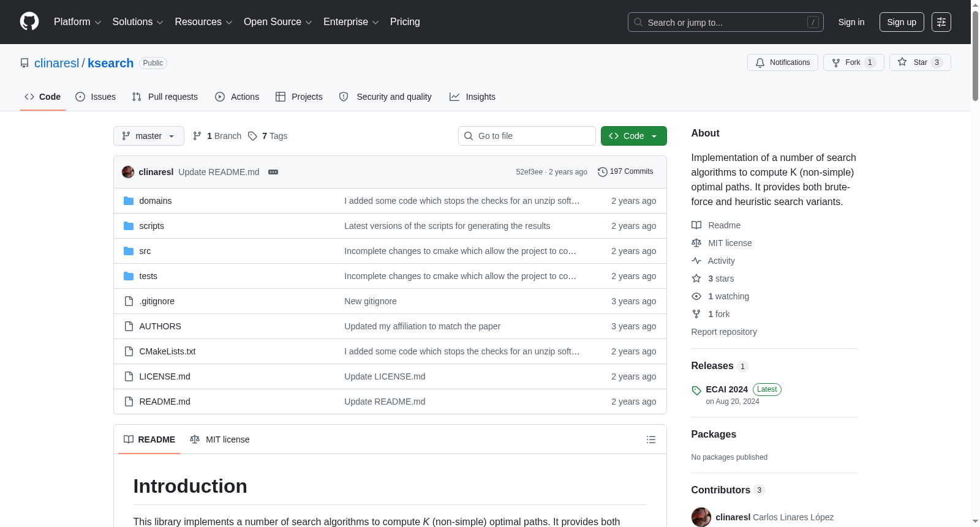This screenshot has height=527, width=980.
Task: Open 'Update LICENSE.md' commit message
Action: point(385,376)
